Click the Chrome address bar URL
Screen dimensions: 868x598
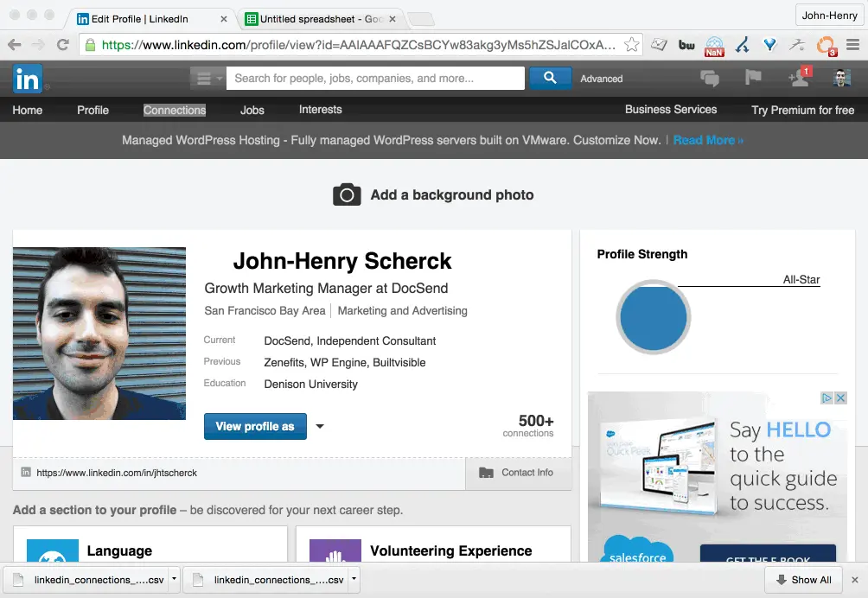[359, 45]
